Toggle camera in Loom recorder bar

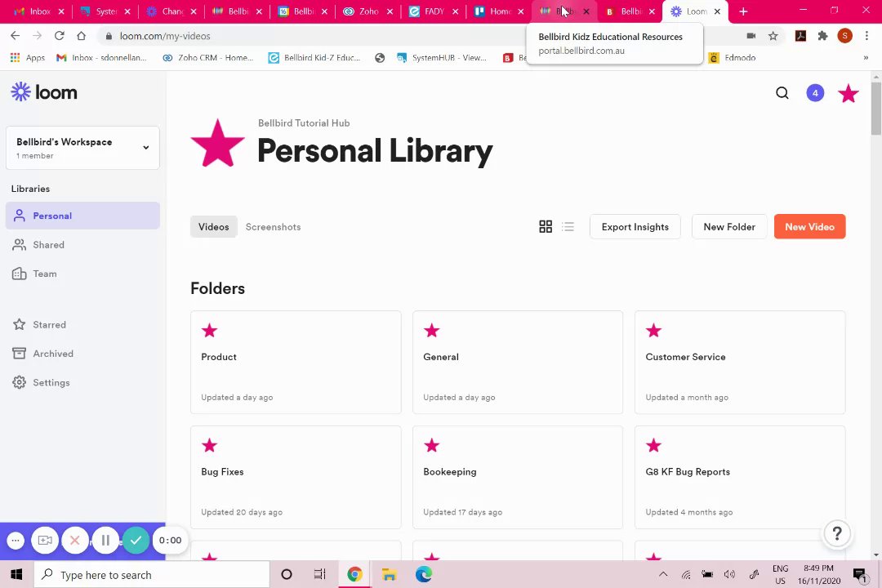coord(45,540)
